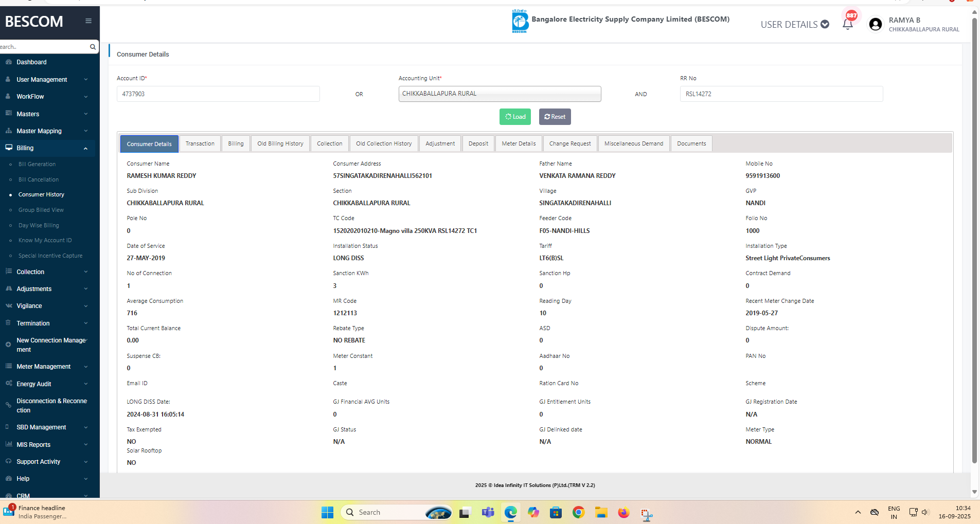The height and width of the screenshot is (524, 980).
Task: Launch Firefox from the taskbar
Action: coord(624,513)
